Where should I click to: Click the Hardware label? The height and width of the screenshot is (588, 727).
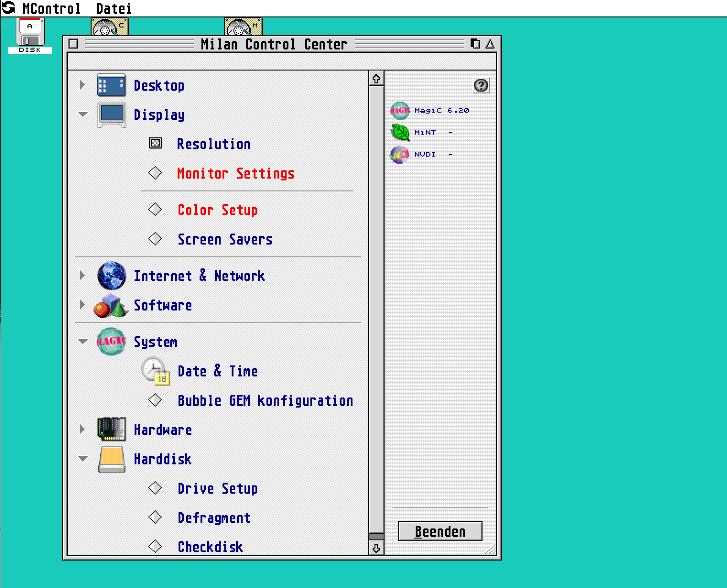(163, 430)
